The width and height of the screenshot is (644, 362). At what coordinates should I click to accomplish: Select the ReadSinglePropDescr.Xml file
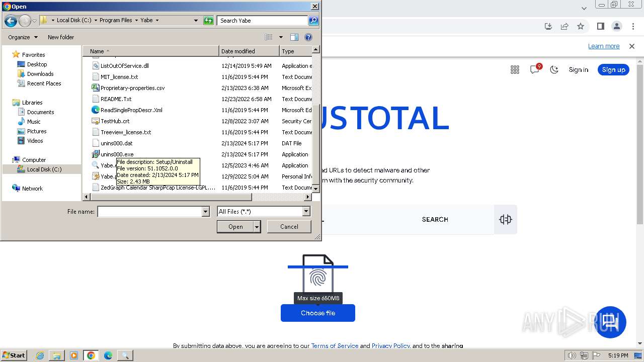click(x=131, y=110)
